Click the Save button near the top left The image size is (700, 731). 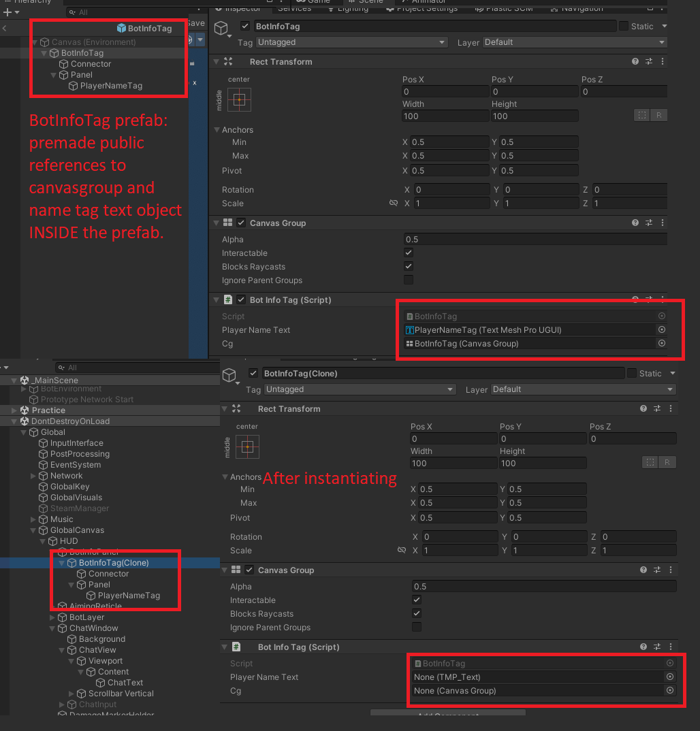click(x=195, y=22)
